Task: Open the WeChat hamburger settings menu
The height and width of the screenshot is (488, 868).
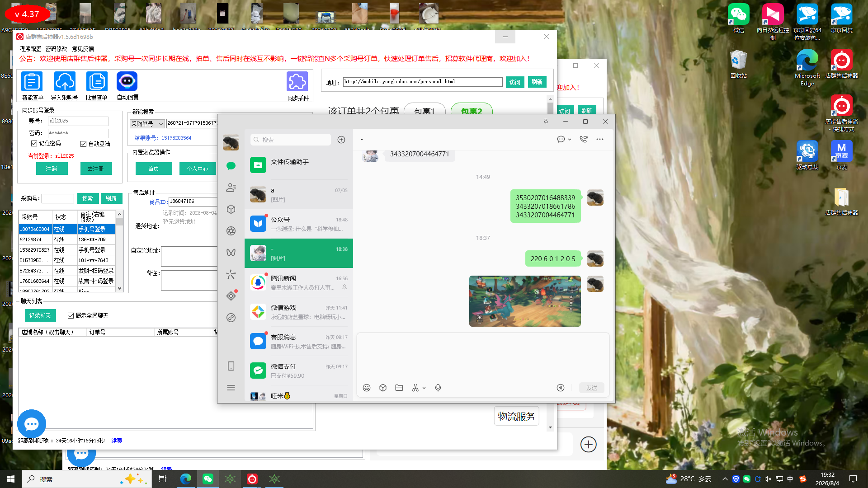Action: (231, 388)
